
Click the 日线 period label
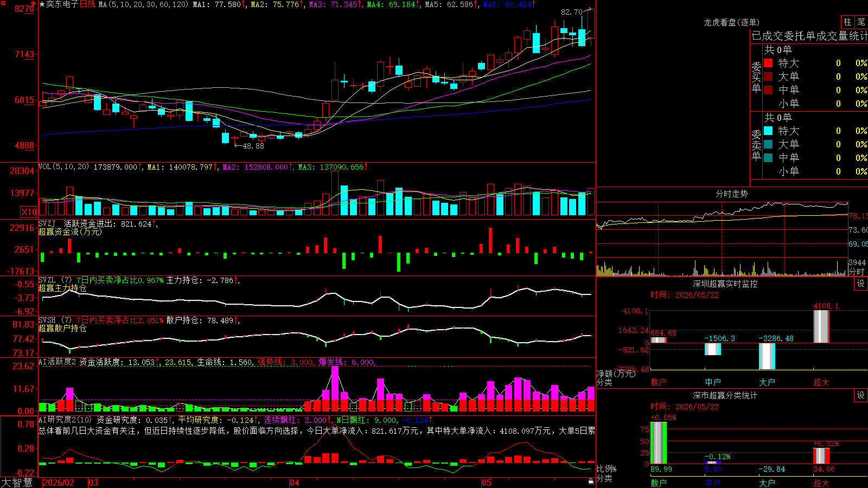click(x=87, y=4)
